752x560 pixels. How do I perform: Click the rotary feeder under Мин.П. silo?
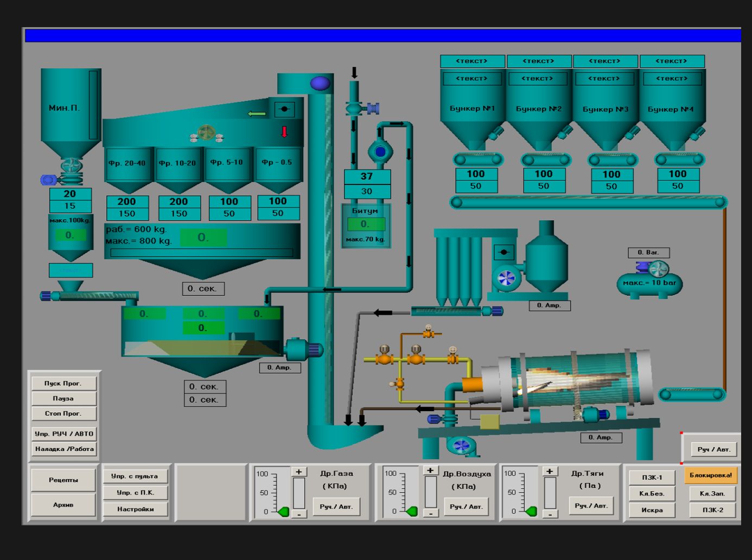pyautogui.click(x=71, y=166)
